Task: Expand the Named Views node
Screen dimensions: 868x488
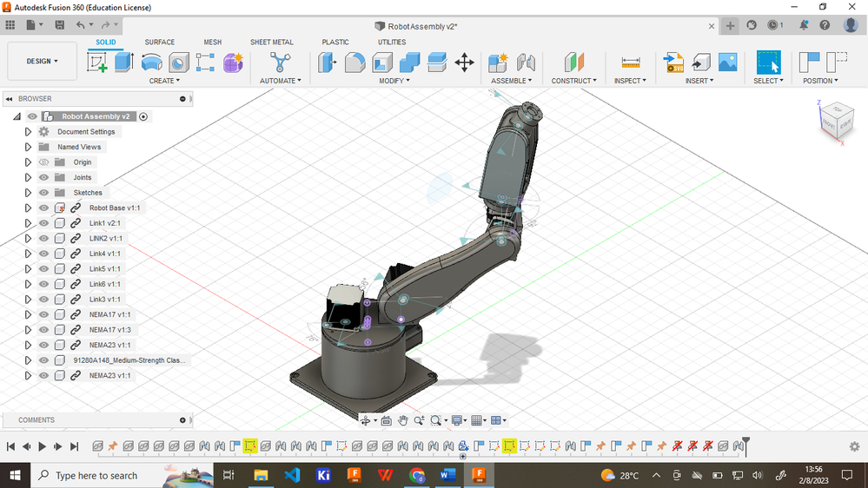Action: pyautogui.click(x=28, y=147)
